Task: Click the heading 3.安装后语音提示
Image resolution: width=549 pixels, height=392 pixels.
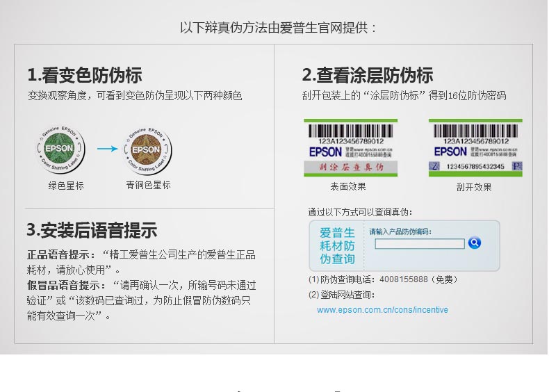Action: pyautogui.click(x=92, y=230)
